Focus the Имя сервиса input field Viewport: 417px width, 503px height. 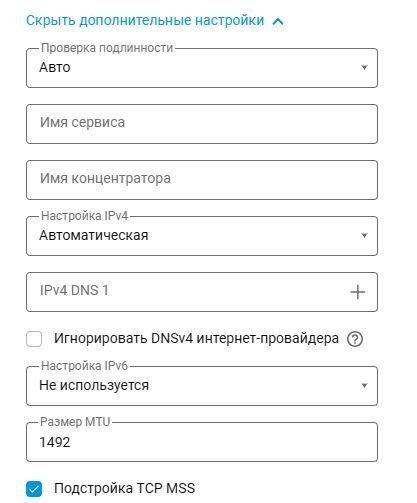(202, 124)
